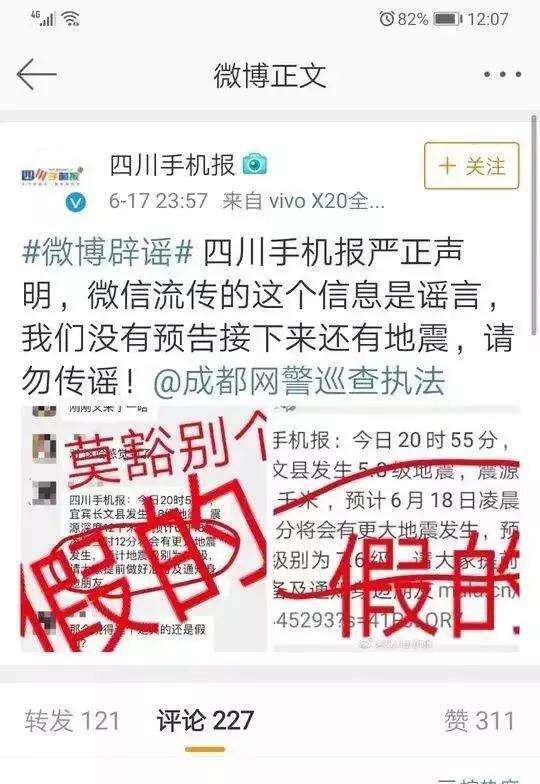The width and height of the screenshot is (540, 784).
Task: Open @成都网警巡查执法 mention link
Action: 299,382
